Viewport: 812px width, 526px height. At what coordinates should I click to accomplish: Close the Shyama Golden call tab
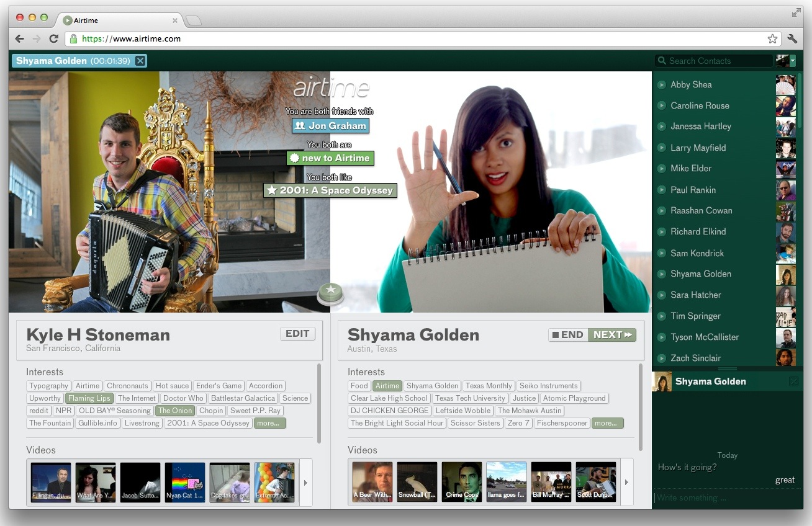140,61
